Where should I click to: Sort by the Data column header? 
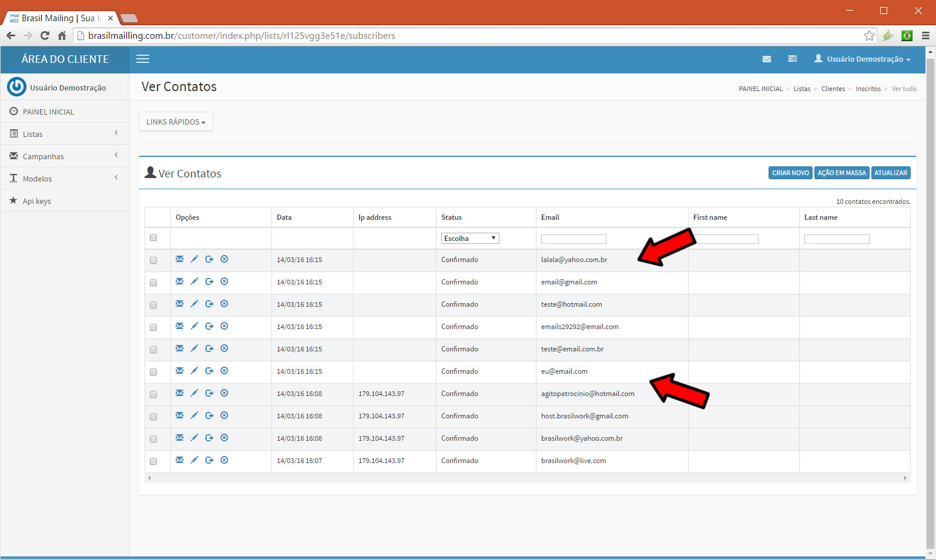pyautogui.click(x=284, y=217)
